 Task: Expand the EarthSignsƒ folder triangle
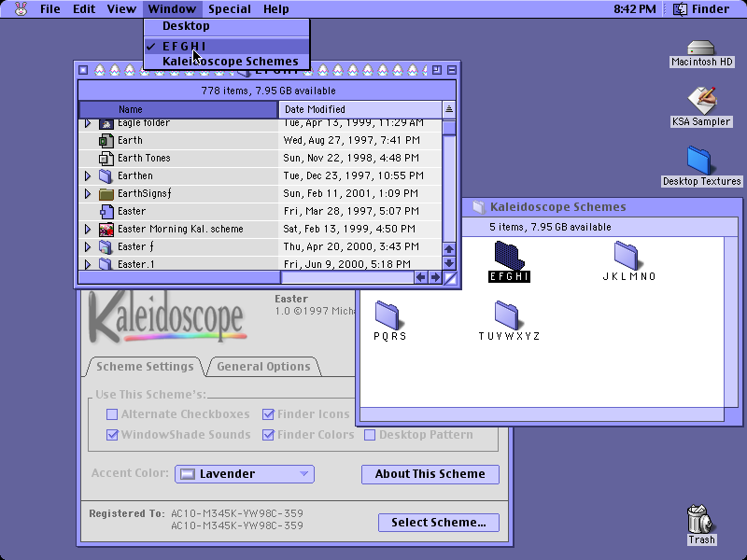tap(88, 193)
